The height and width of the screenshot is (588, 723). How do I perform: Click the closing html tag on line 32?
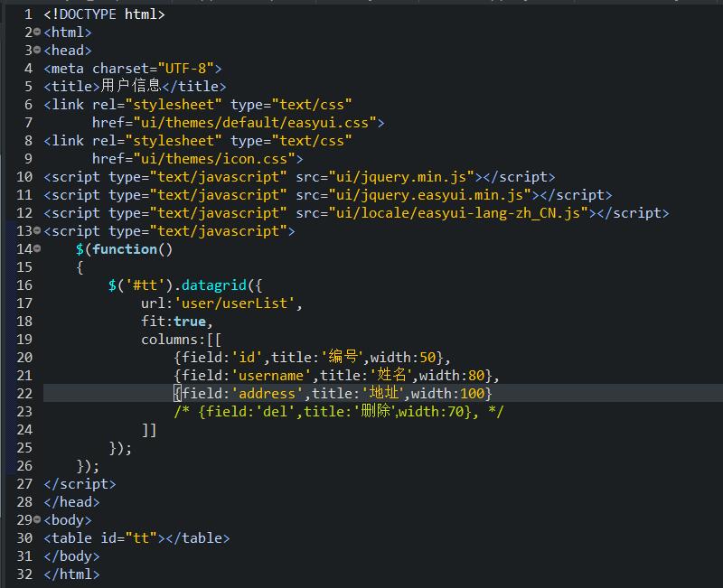(71, 574)
